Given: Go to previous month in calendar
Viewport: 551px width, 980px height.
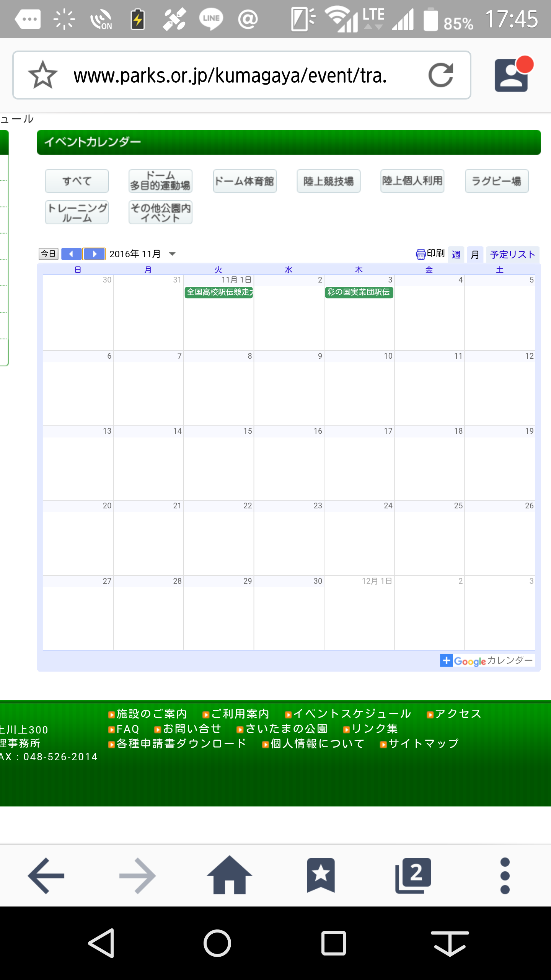Looking at the screenshot, I should tap(71, 254).
